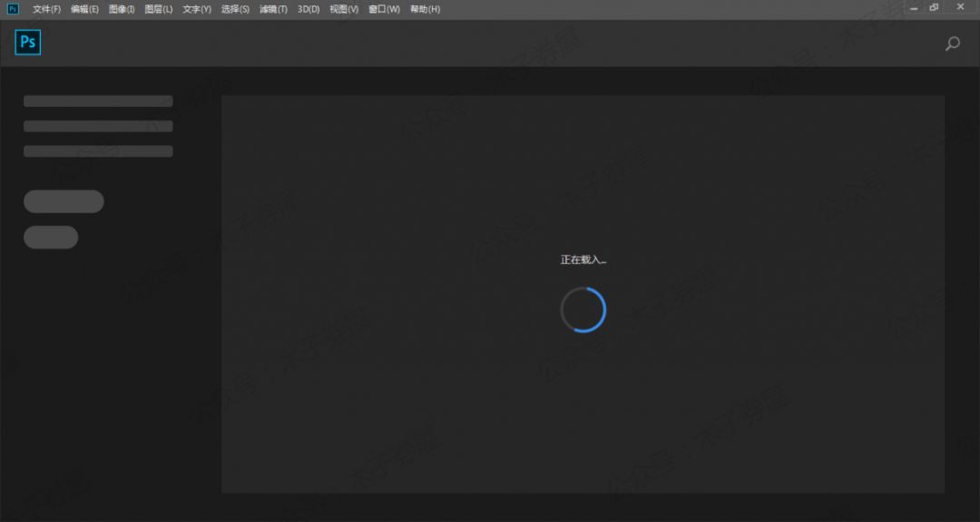Open the 编辑(E) menu
Screen dimensions: 980x522
pyautogui.click(x=84, y=9)
